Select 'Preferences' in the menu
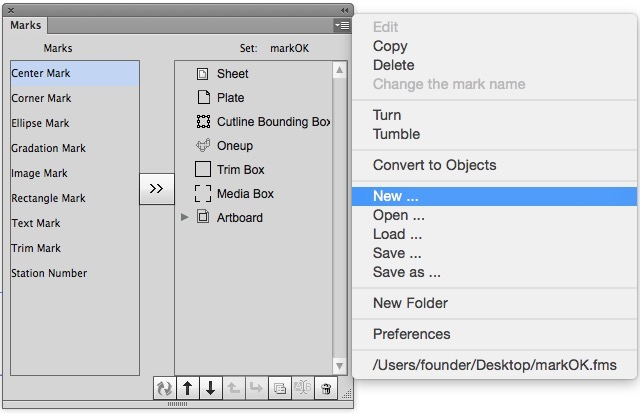This screenshot has width=640, height=414. click(x=411, y=334)
